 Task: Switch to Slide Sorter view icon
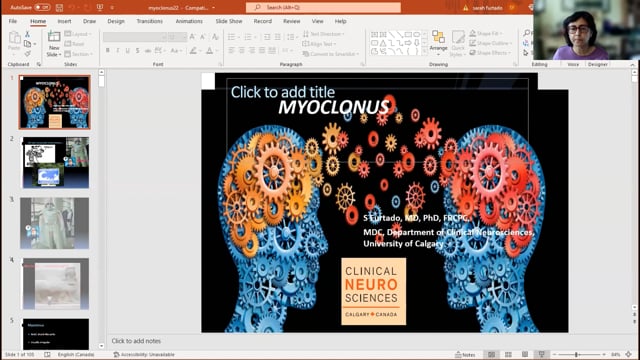click(x=508, y=355)
